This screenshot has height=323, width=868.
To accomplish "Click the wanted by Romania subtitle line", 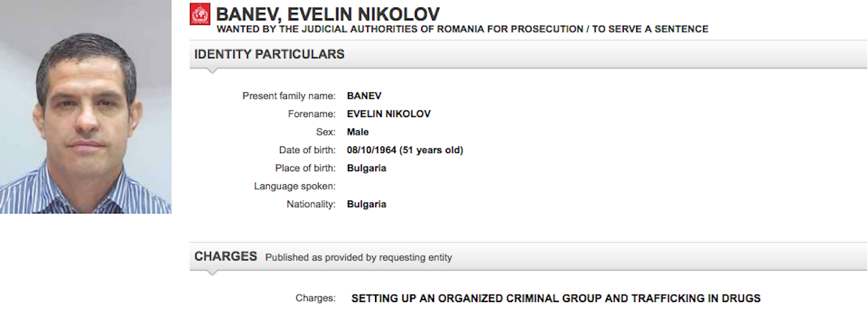I will point(462,30).
